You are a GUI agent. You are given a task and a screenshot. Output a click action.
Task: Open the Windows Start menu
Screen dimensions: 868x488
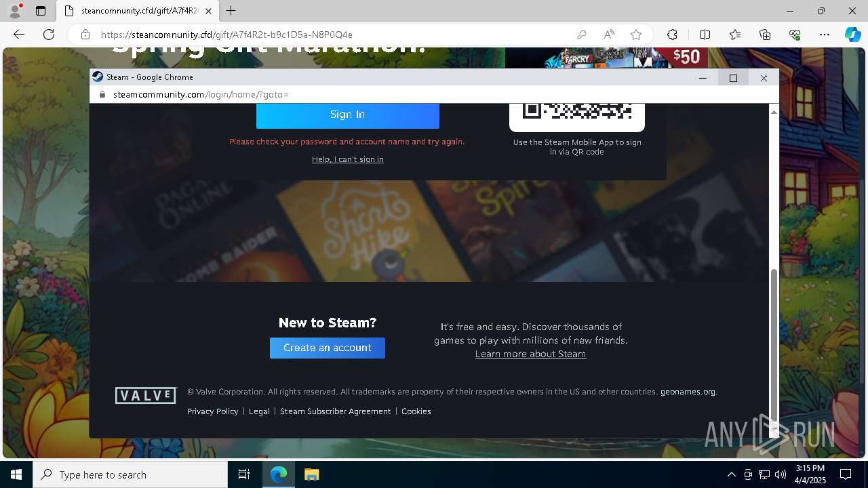[x=16, y=474]
